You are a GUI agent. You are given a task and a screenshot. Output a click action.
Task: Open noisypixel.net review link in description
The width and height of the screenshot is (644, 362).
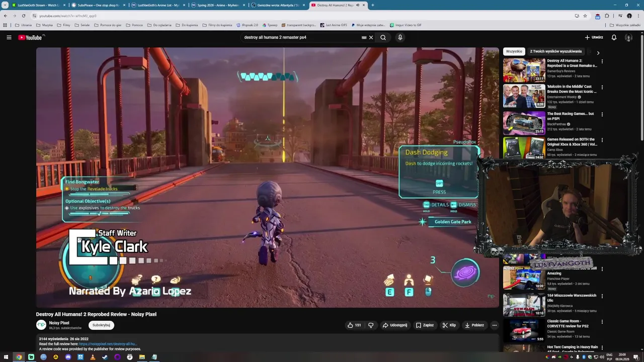(108, 344)
